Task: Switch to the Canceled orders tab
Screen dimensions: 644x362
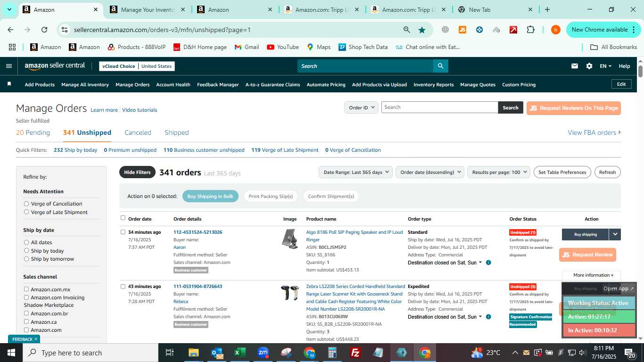Action: tap(138, 132)
